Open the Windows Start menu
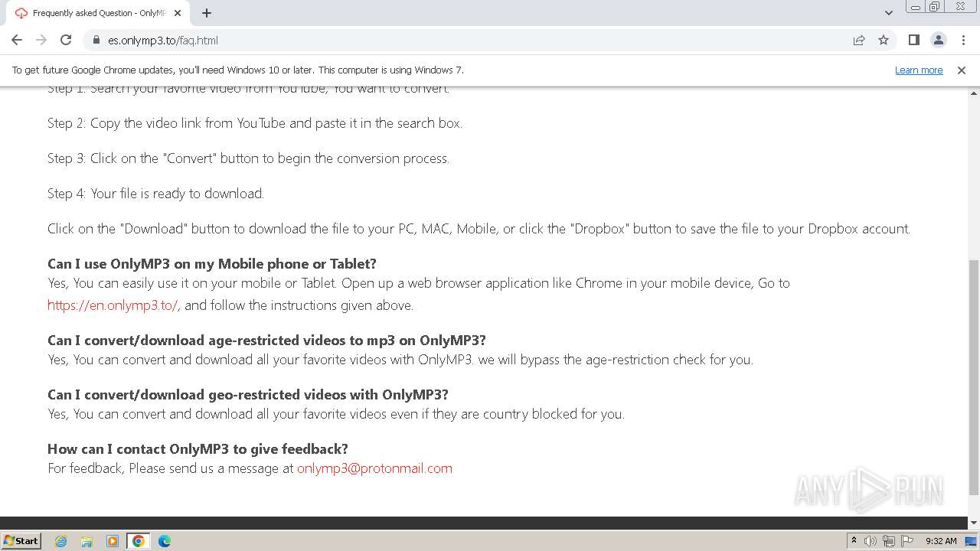Image resolution: width=980 pixels, height=551 pixels. point(21,540)
